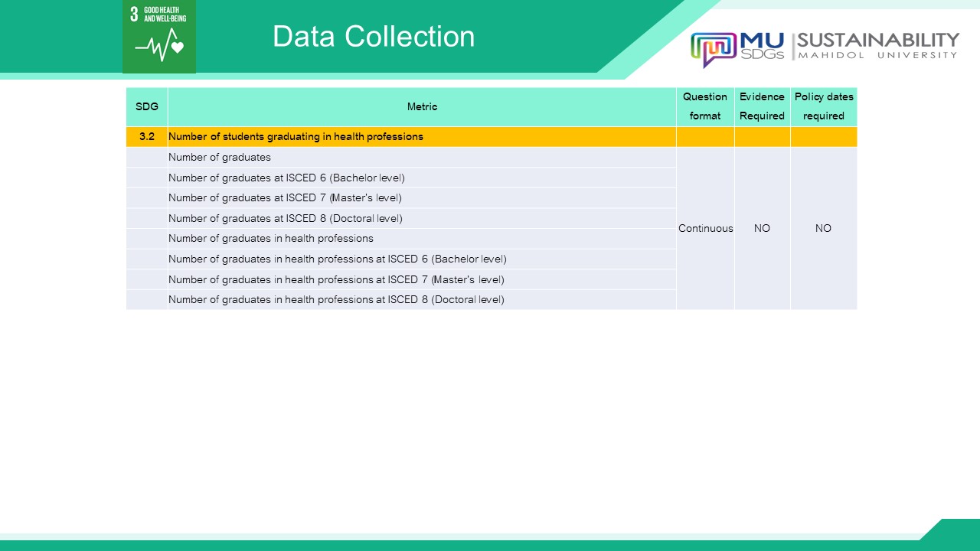Select the ISCED 7 Master's level graduates row
The image size is (980, 551).
[x=285, y=198]
